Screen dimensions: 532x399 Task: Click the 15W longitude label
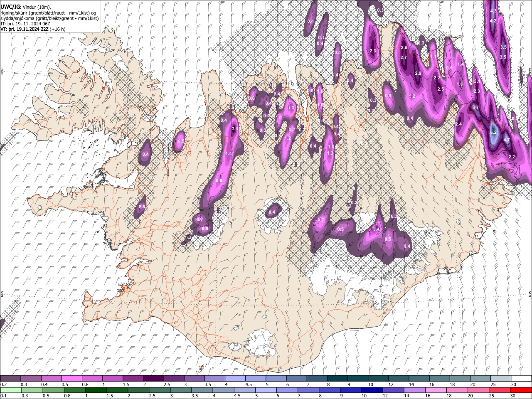click(x=440, y=2)
